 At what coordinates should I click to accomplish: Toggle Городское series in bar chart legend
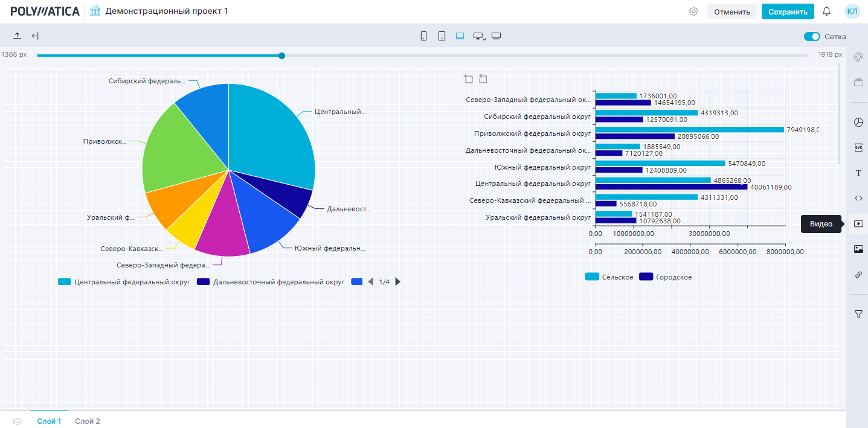coord(665,277)
